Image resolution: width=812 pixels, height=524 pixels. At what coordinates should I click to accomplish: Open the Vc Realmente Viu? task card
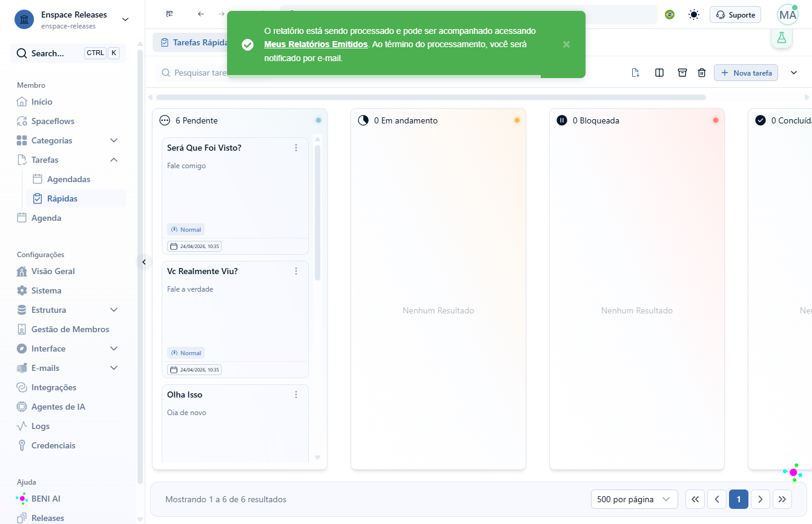coord(235,319)
